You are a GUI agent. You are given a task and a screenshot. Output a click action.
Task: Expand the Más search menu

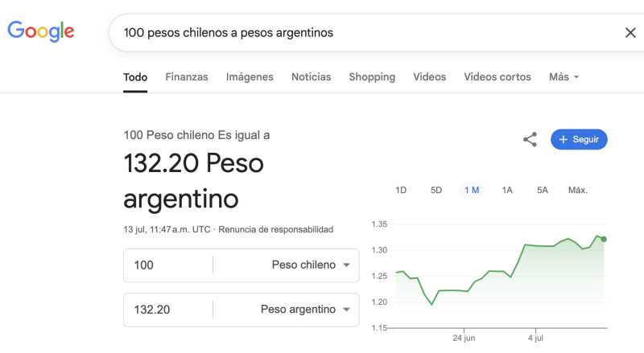pyautogui.click(x=563, y=77)
